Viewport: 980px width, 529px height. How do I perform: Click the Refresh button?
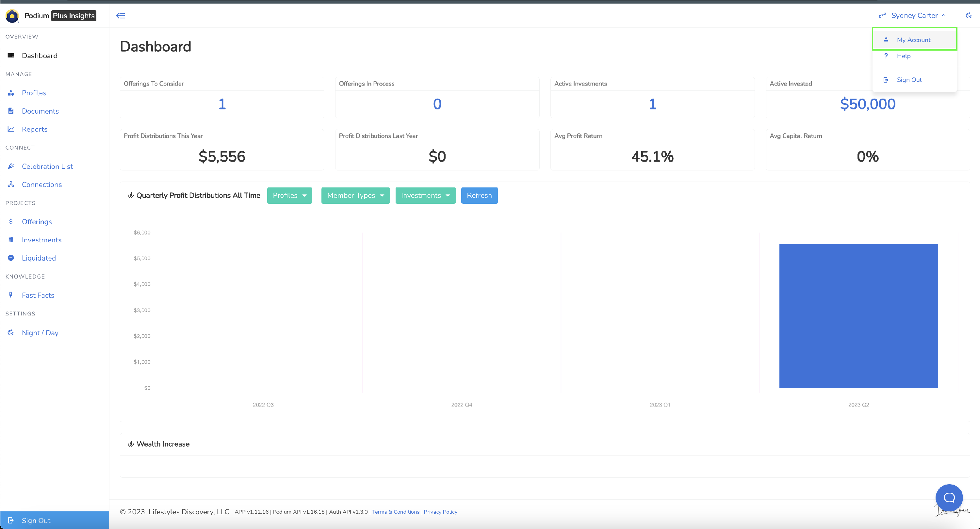tap(479, 196)
